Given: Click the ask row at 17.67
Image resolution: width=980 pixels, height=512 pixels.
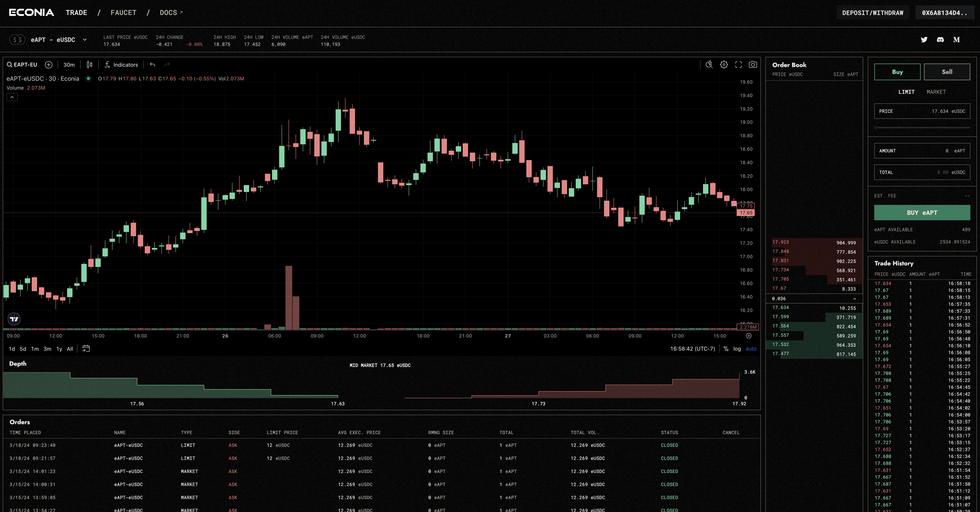Looking at the screenshot, I should point(814,289).
